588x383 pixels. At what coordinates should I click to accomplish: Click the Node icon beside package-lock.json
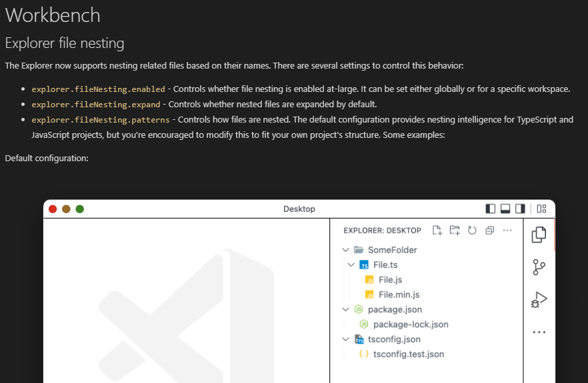tap(364, 324)
